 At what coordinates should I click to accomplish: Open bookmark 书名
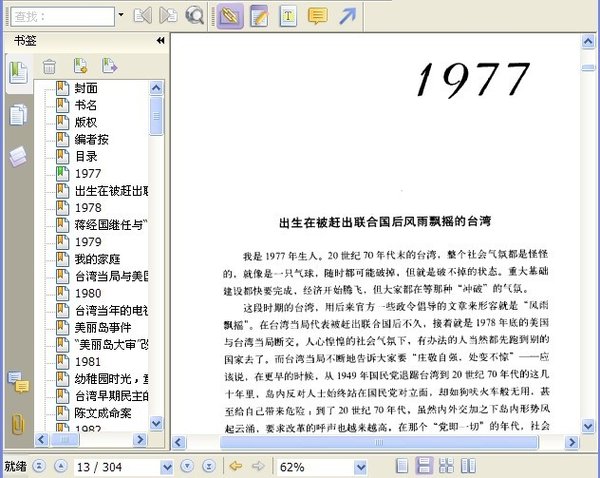pyautogui.click(x=86, y=105)
